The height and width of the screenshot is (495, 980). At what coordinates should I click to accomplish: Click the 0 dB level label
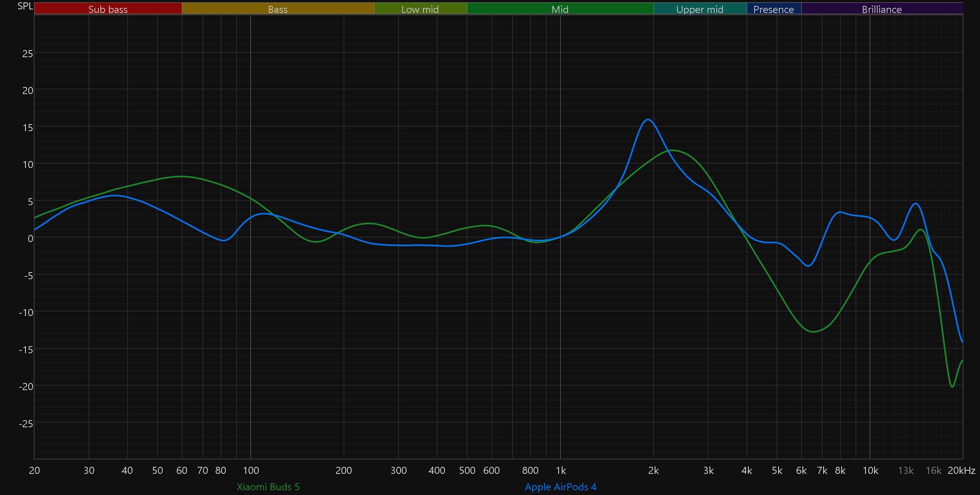(x=30, y=238)
